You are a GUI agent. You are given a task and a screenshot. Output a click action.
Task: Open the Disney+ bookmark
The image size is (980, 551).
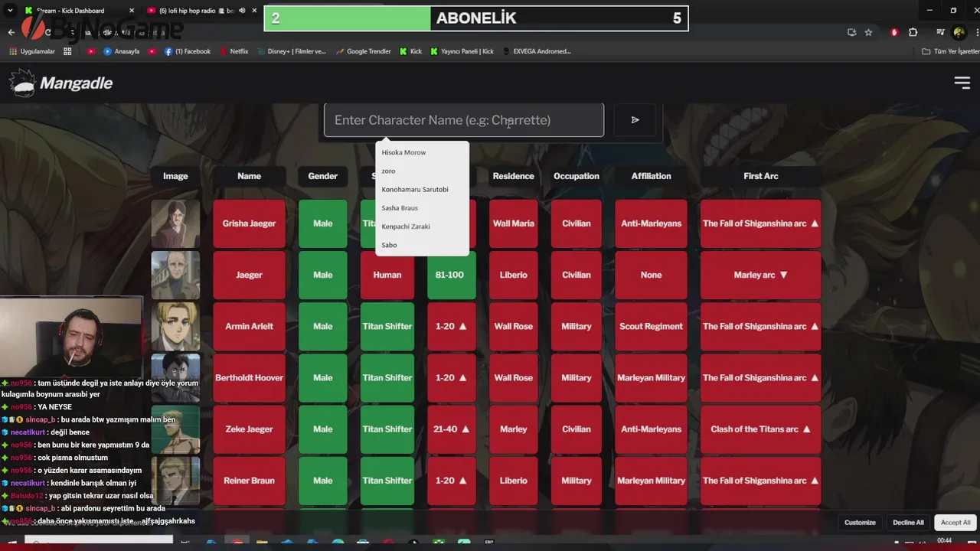tap(291, 51)
